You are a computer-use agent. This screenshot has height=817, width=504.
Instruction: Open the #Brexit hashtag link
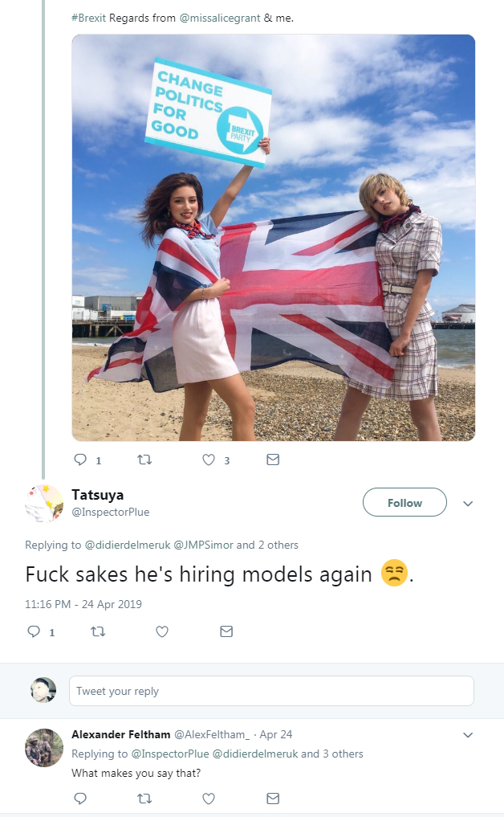pos(88,18)
